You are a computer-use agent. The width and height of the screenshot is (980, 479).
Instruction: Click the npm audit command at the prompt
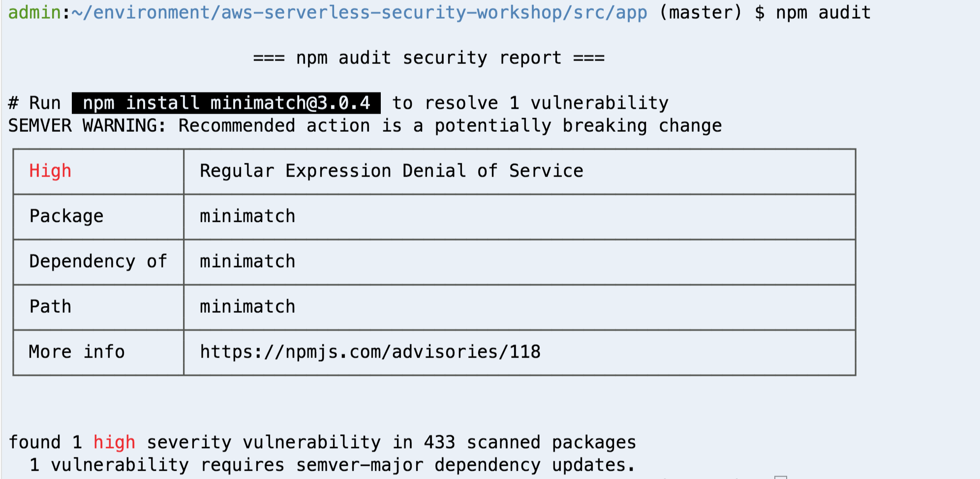click(823, 12)
